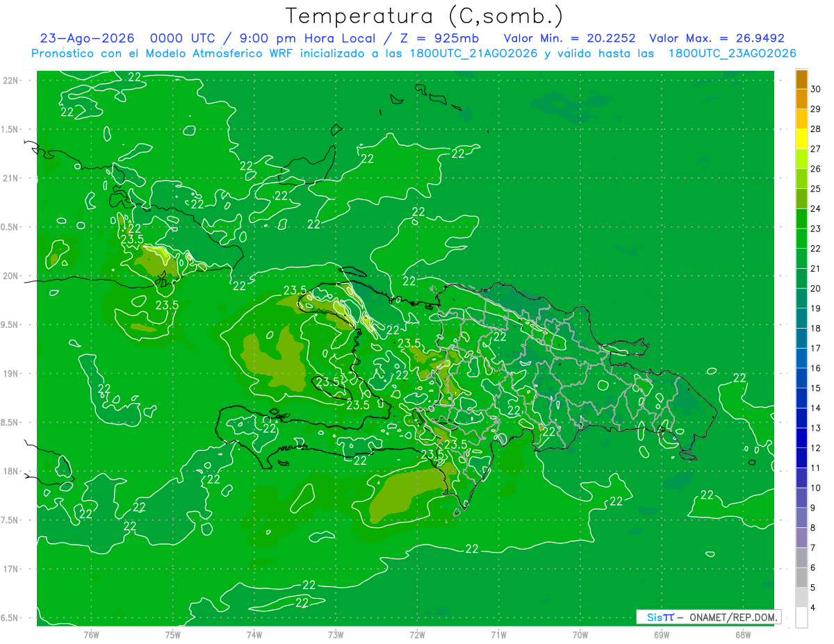Click legend value '10' on color bar
Viewport: 834px width, 644px height.
[816, 488]
